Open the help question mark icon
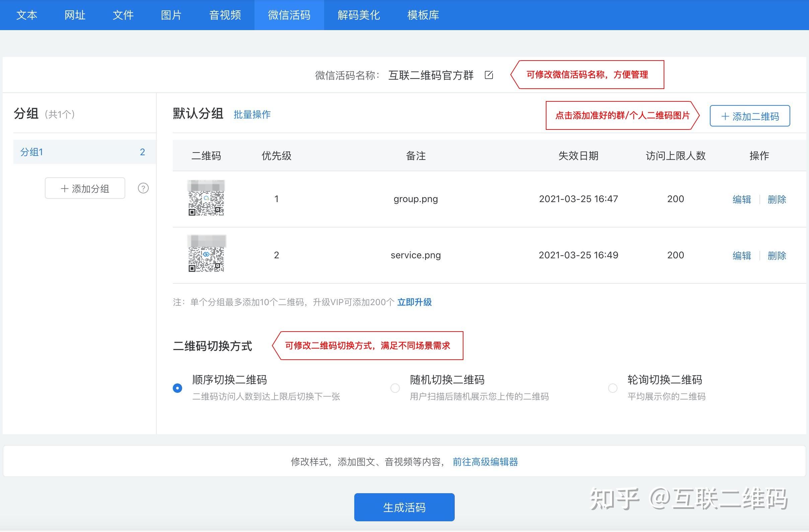This screenshot has width=809, height=532. [143, 188]
